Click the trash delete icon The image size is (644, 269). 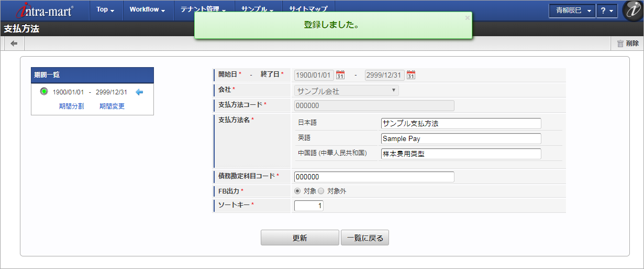point(620,44)
